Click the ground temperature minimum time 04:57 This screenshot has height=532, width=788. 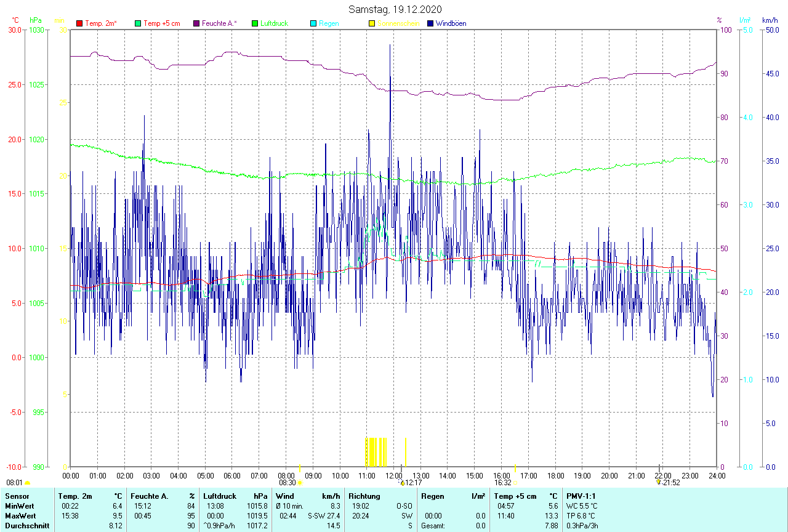point(506,506)
